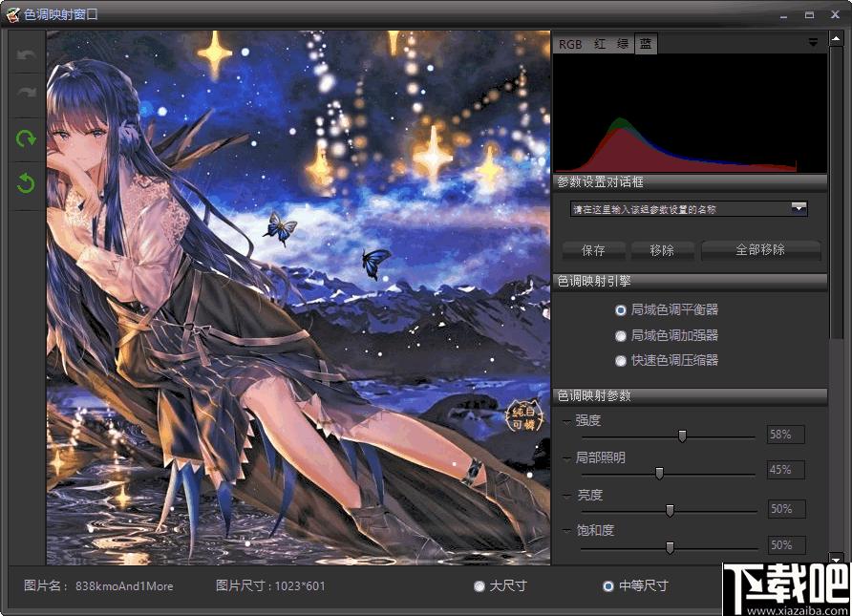852x616 pixels.
Task: Click scrollbar up arrow in right panel
Action: tap(836, 38)
